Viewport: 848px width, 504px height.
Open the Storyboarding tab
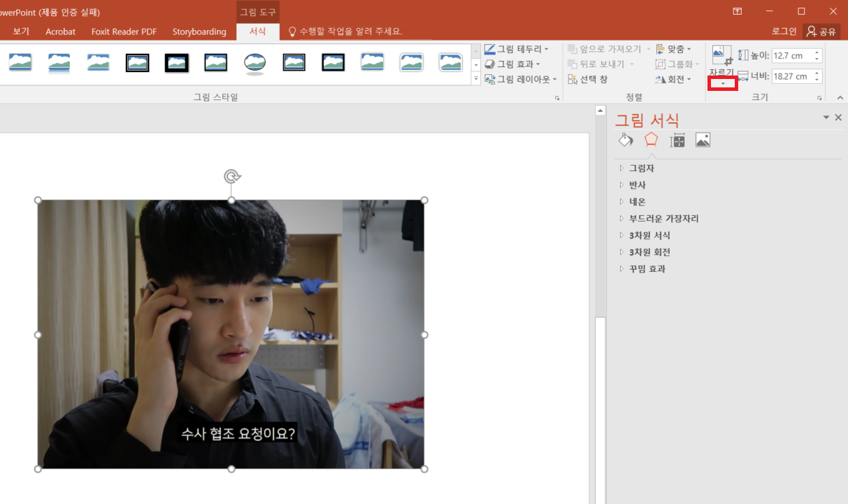[x=199, y=31]
